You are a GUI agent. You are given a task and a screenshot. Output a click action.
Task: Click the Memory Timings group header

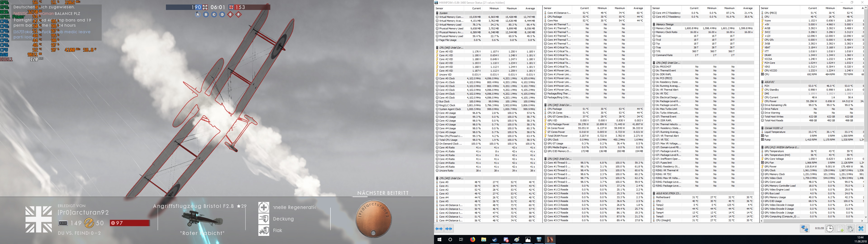tap(665, 24)
